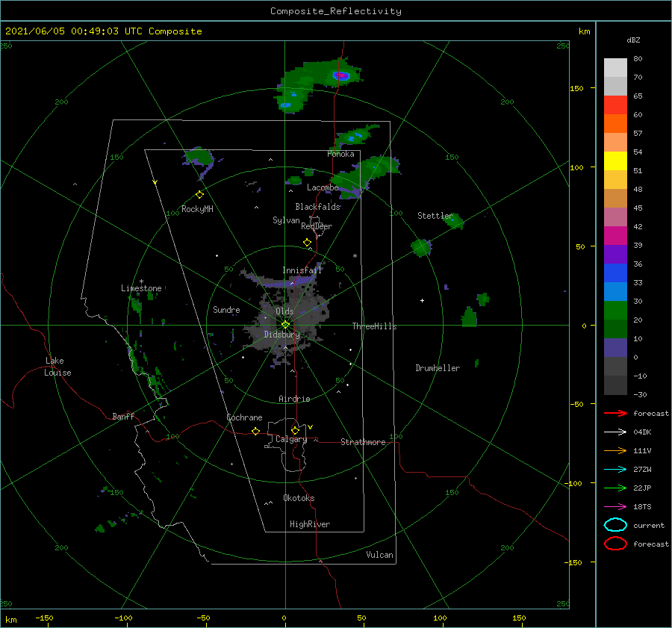Click the Didsbury city label
The image size is (672, 628).
pyautogui.click(x=281, y=335)
